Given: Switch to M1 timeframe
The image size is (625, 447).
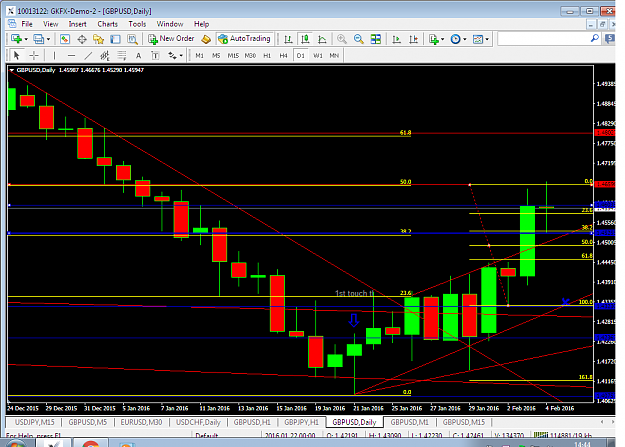Looking at the screenshot, I should 200,55.
